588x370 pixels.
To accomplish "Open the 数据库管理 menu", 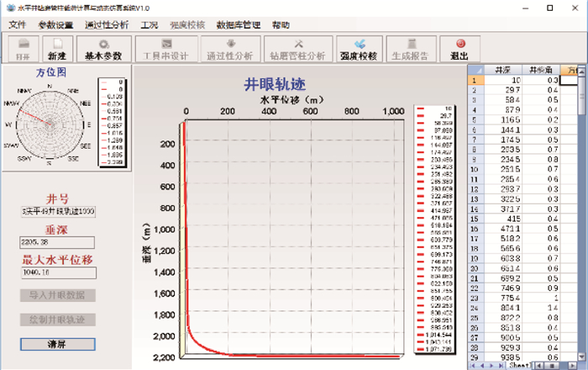I will pos(238,24).
